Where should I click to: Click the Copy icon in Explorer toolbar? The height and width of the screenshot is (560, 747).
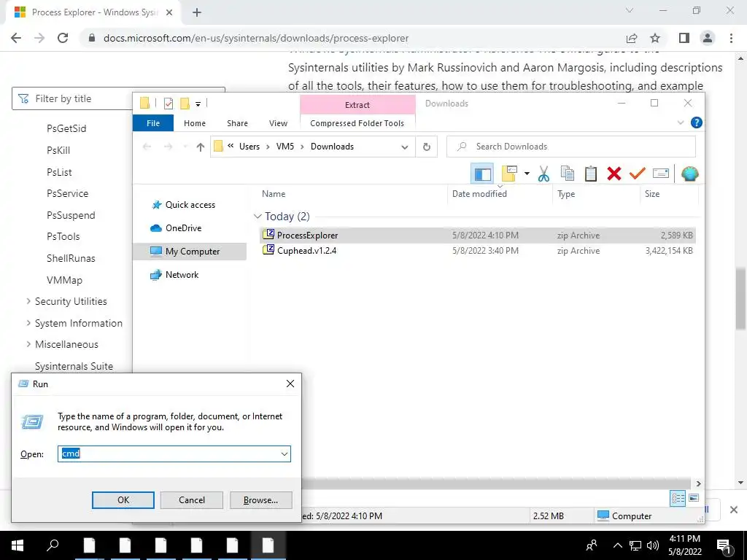567,174
